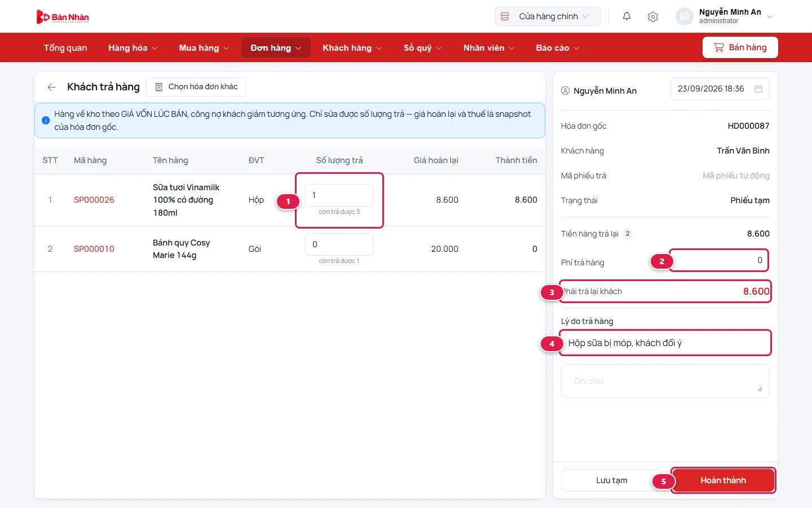The height and width of the screenshot is (508, 812).
Task: Click the customer name Trần Văn Bình
Action: 743,151
